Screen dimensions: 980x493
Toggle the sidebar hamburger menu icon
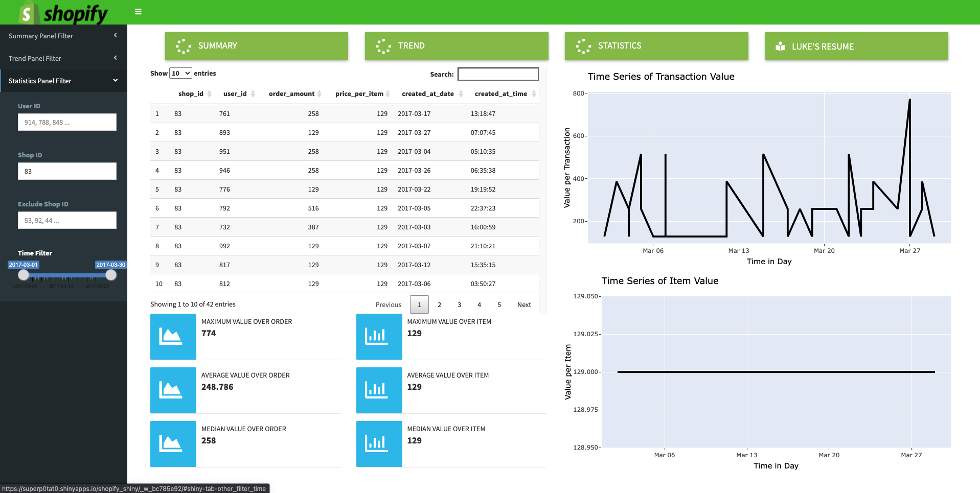(x=138, y=12)
